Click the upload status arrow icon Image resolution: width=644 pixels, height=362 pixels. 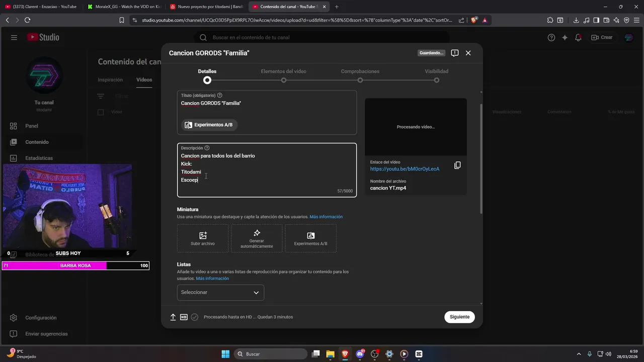173,317
